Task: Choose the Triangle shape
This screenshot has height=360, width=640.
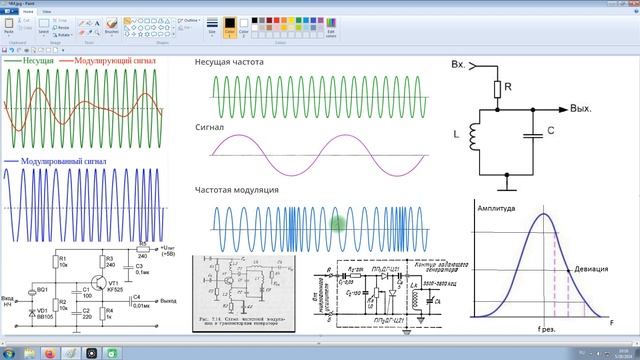Action: 167,21
